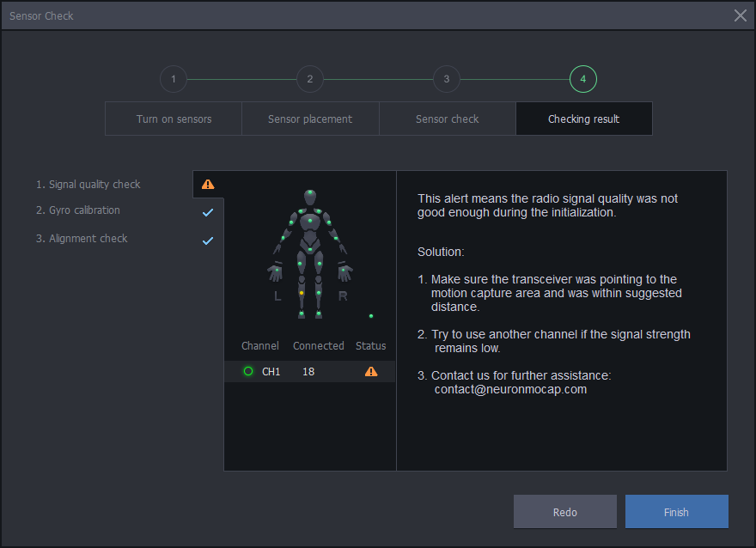Select the step 4 circle

tap(583, 79)
